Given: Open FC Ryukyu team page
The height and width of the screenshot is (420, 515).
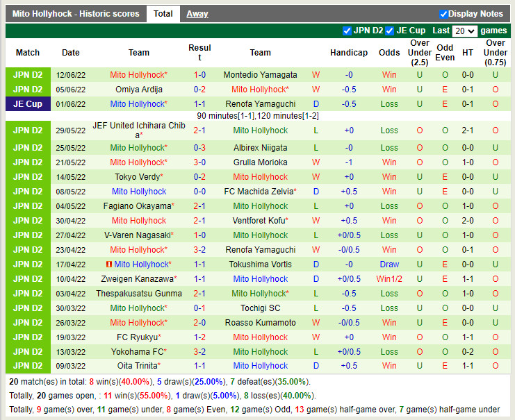Looking at the screenshot, I should pyautogui.click(x=139, y=337).
